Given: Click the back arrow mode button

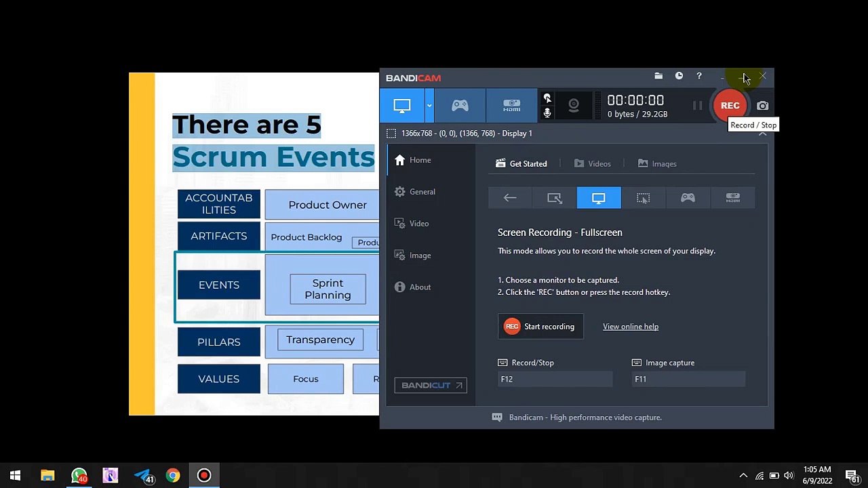Looking at the screenshot, I should coord(510,198).
